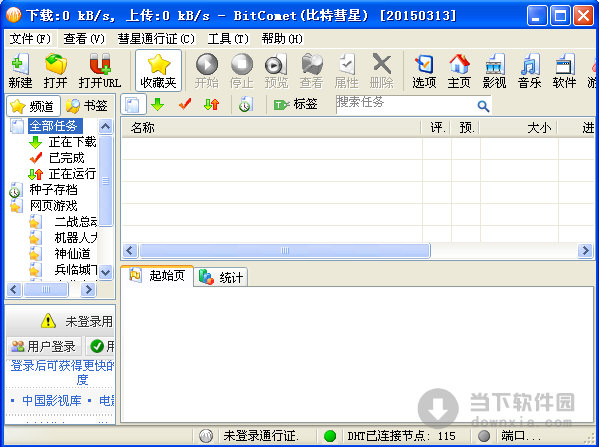
Task: Open the 查看(V) menu
Action: [x=84, y=39]
